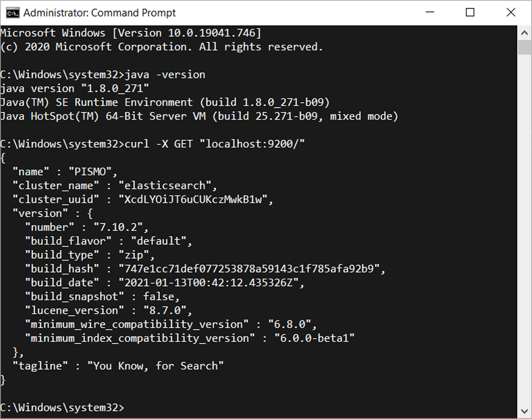Screen dimensions: 532x419
Task: Click the Microsoft Windows version banner text
Action: click(130, 33)
